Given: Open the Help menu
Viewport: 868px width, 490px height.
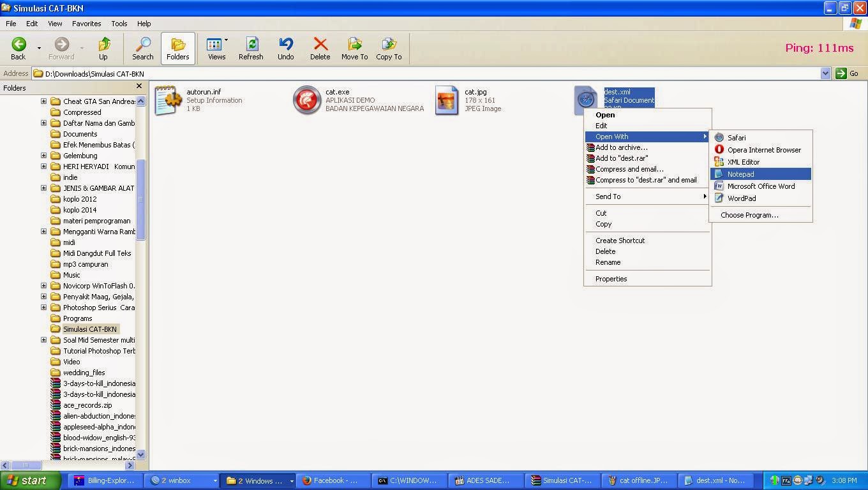Looking at the screenshot, I should [144, 24].
